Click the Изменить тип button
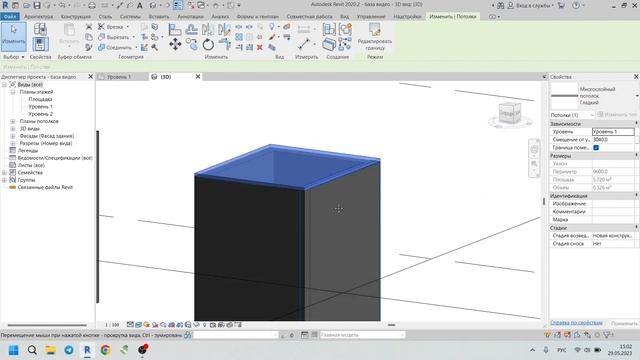Screen dimensions: 640x360 [x=616, y=115]
